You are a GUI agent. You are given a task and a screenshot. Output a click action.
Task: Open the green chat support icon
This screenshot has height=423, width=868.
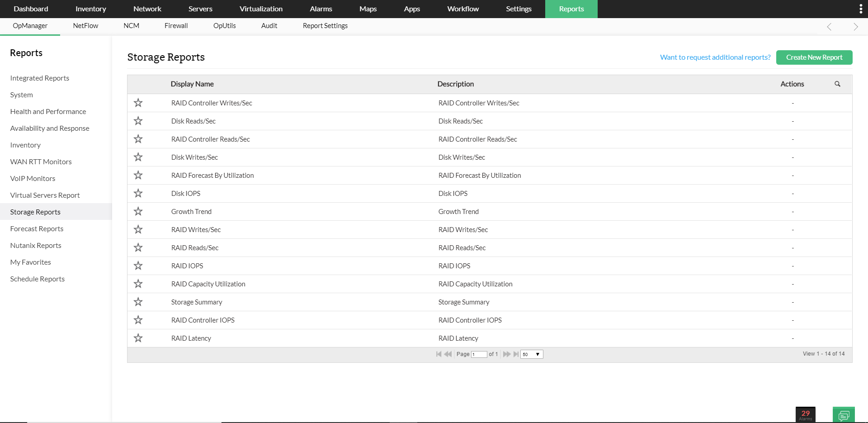(844, 415)
